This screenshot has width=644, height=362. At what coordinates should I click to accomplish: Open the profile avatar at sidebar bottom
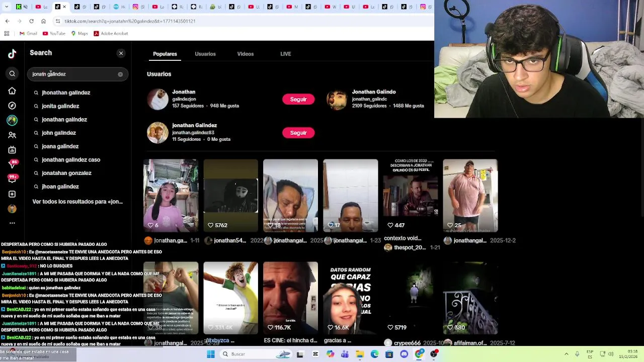(12, 209)
